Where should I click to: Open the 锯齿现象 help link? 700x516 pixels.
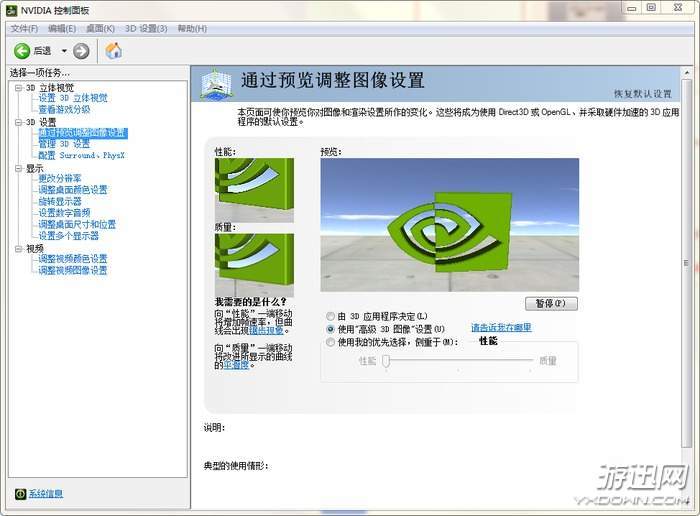pos(266,331)
